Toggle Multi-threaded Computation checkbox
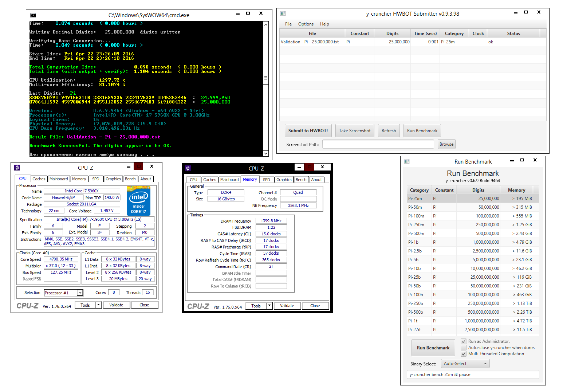 (464, 354)
